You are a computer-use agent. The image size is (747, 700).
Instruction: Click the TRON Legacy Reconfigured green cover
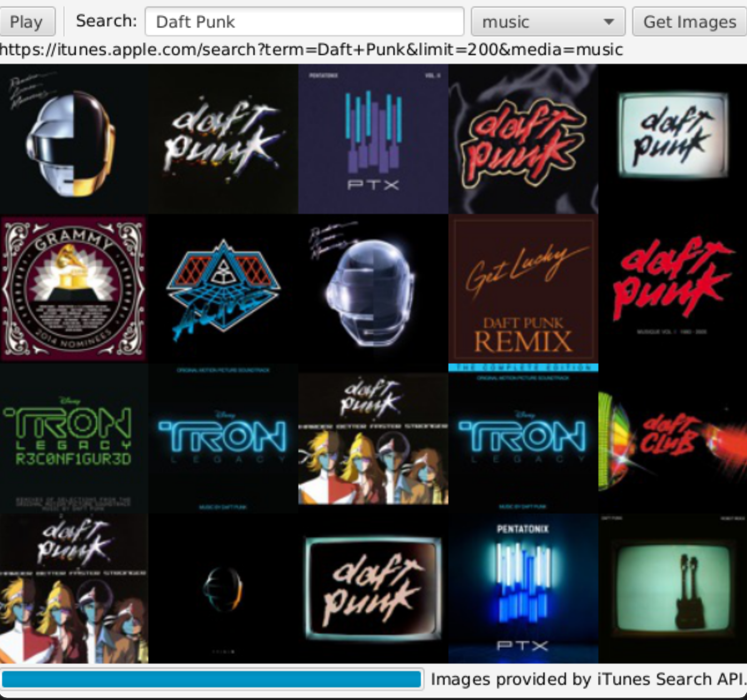click(74, 439)
